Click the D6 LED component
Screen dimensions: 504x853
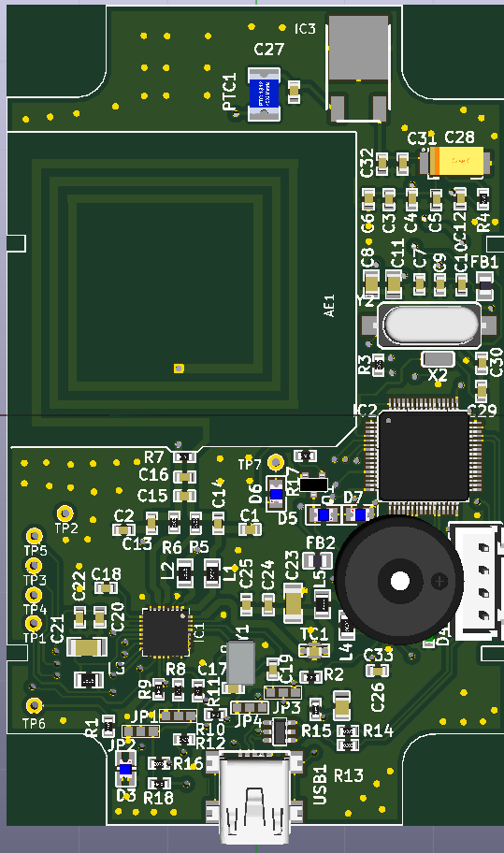pyautogui.click(x=276, y=494)
